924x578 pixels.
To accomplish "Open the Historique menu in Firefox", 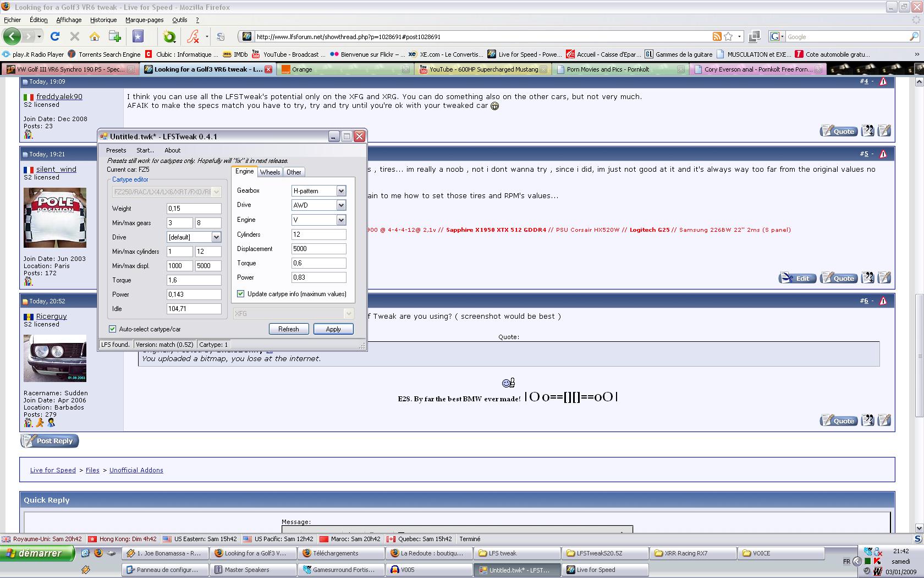I will pyautogui.click(x=103, y=20).
